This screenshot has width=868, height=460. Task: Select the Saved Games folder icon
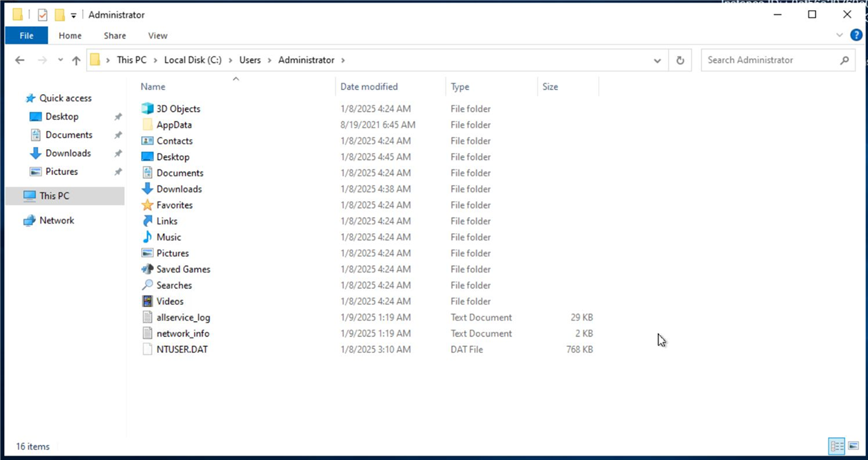148,269
